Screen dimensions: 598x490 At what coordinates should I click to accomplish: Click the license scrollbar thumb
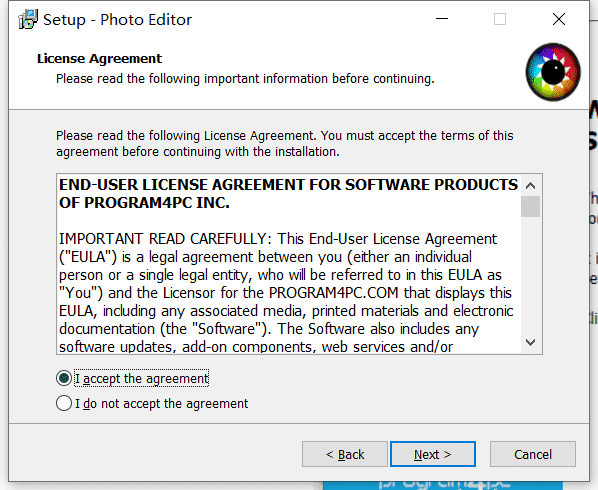pyautogui.click(x=530, y=206)
